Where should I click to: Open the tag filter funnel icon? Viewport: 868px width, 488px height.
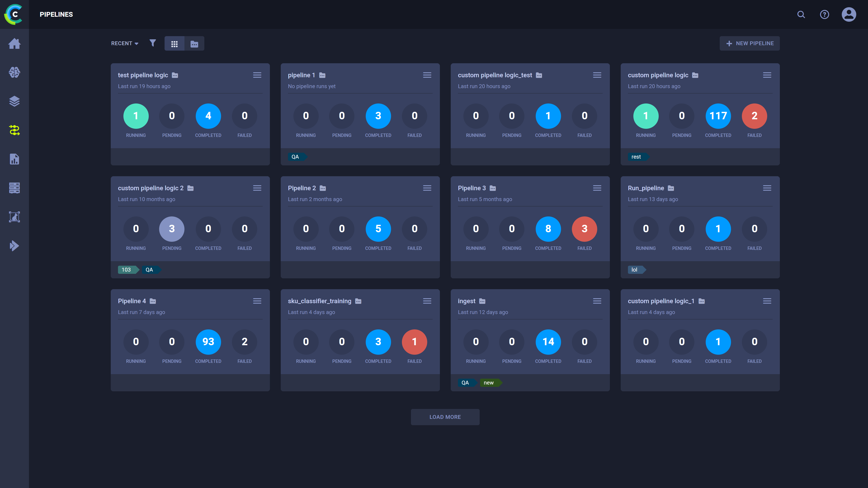[x=153, y=43]
